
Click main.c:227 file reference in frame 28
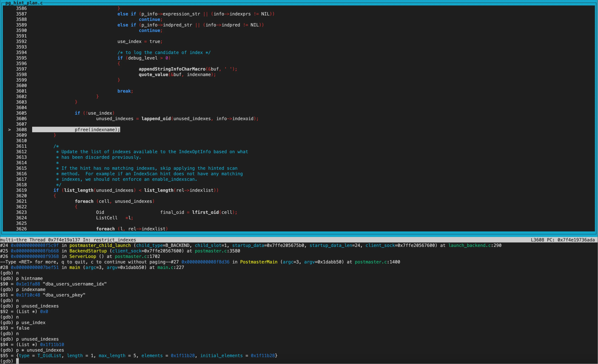[x=170, y=267]
